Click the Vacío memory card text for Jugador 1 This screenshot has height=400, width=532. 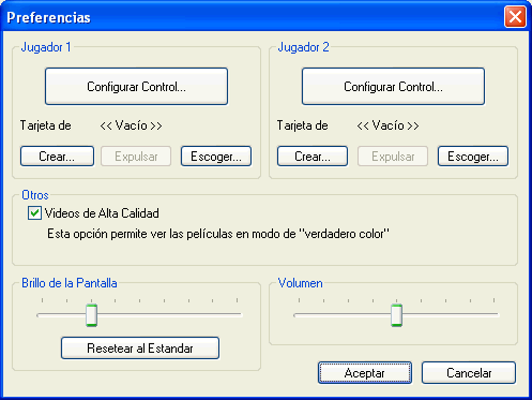(131, 126)
